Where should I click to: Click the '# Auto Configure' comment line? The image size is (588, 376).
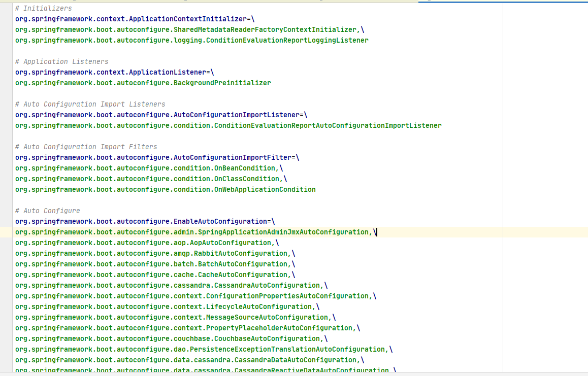pyautogui.click(x=48, y=211)
